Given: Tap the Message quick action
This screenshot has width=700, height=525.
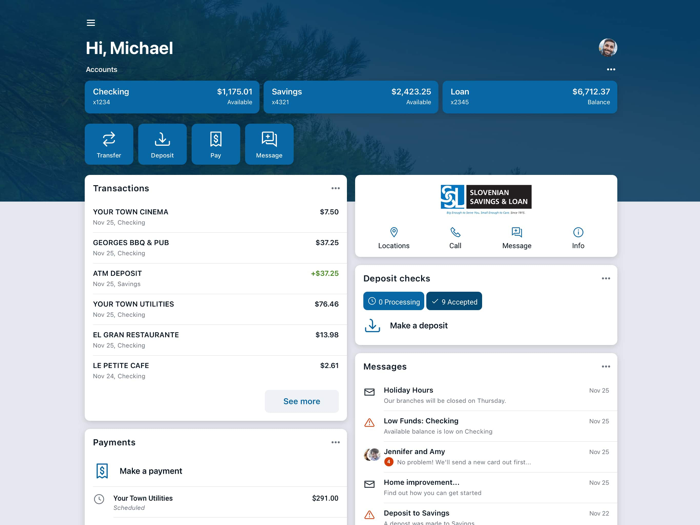Looking at the screenshot, I should pos(269,144).
